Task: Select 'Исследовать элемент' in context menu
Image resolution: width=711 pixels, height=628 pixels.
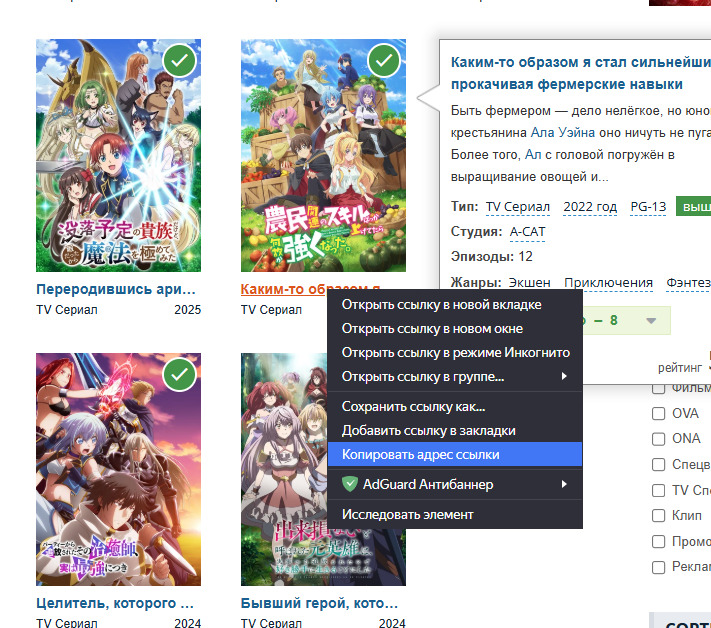Action: [x=407, y=514]
